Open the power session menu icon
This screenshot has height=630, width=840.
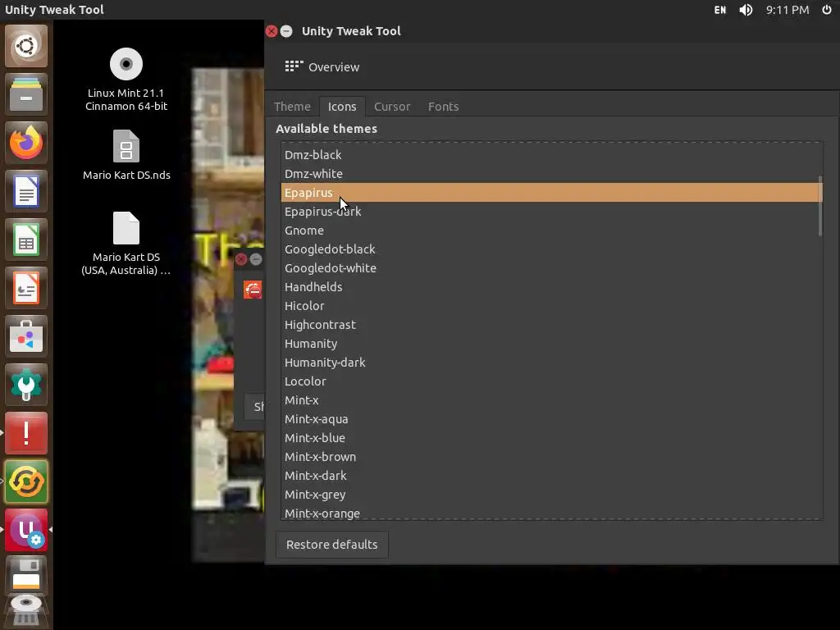tap(827, 10)
